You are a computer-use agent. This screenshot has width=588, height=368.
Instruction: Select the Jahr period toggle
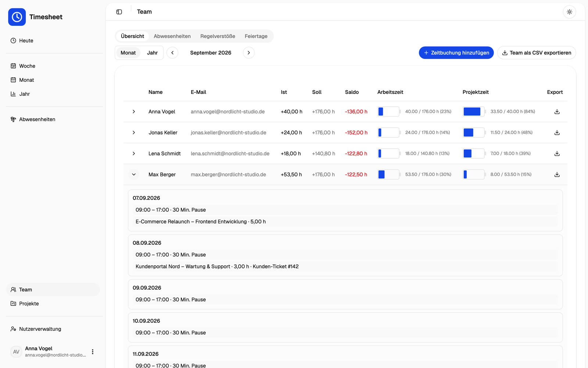coord(152,53)
